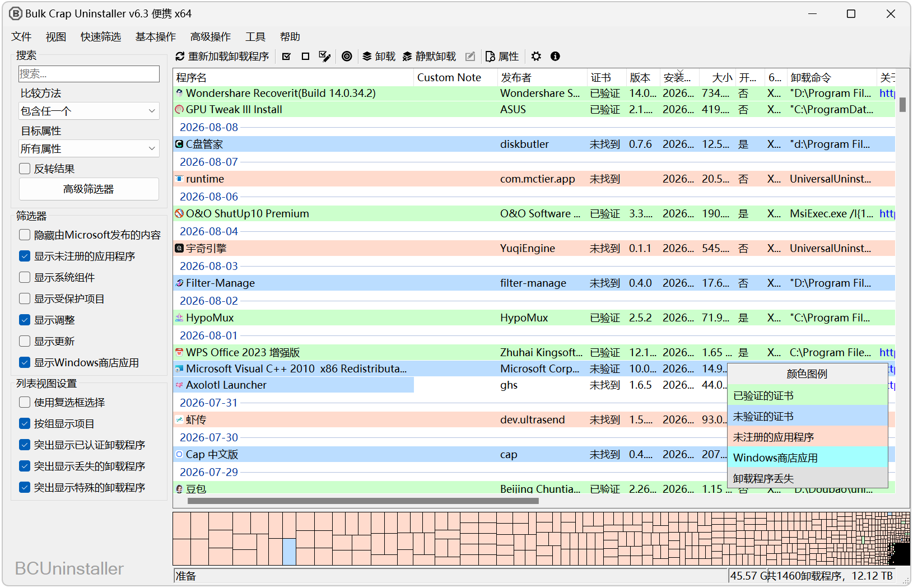Image resolution: width=913 pixels, height=588 pixels.
Task: Click the 静默卸载 quiet uninstall button
Action: click(x=429, y=57)
